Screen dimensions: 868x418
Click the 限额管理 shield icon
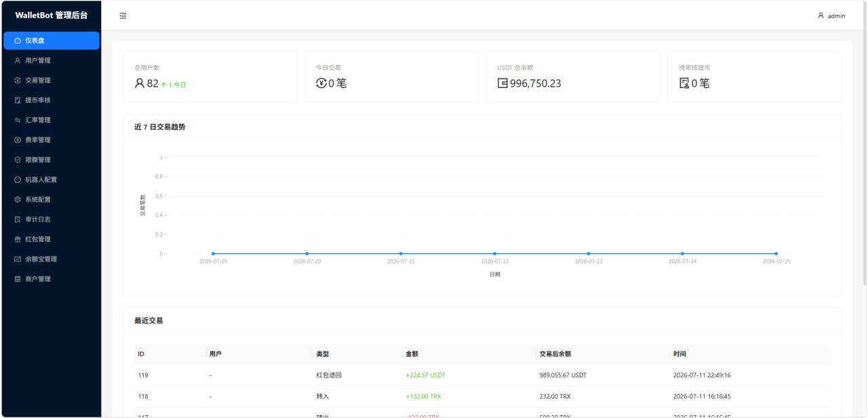click(x=18, y=160)
